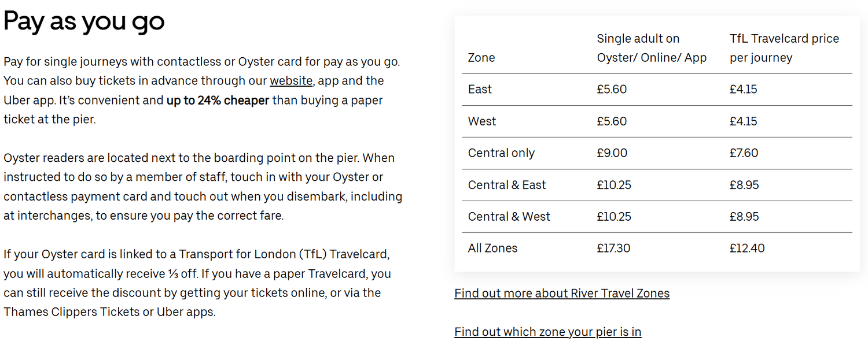Open Find out more about River Travel Zones
The width and height of the screenshot is (868, 345).
pos(562,294)
